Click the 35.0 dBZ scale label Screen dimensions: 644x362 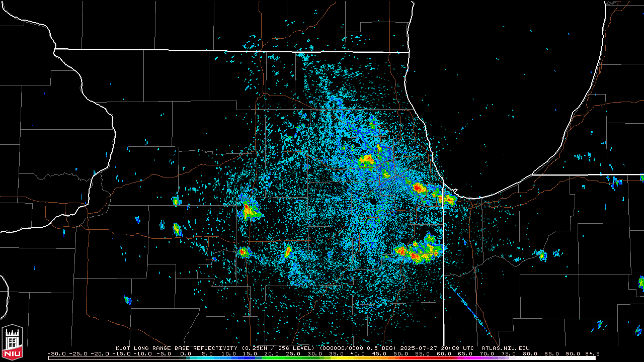click(x=336, y=353)
